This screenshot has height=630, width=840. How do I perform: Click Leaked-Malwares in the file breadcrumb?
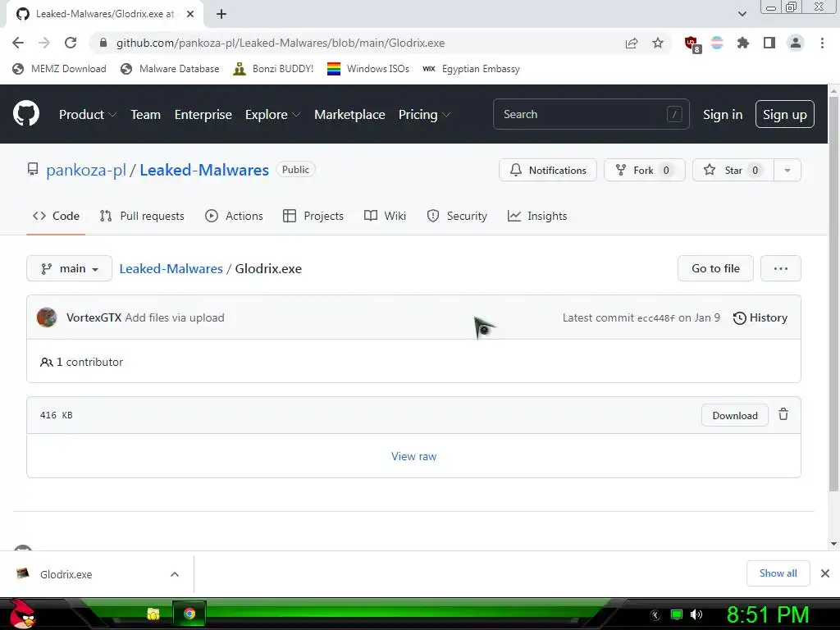[171, 268]
